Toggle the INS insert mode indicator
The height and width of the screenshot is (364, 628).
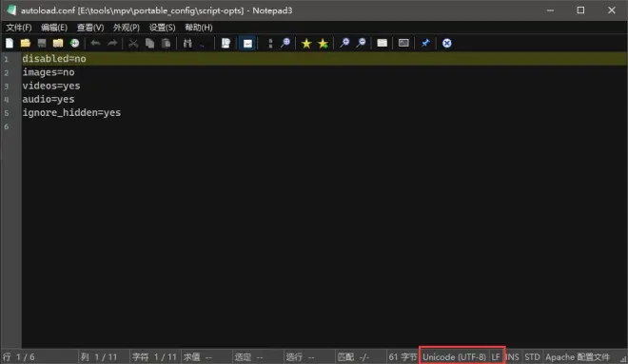point(513,356)
